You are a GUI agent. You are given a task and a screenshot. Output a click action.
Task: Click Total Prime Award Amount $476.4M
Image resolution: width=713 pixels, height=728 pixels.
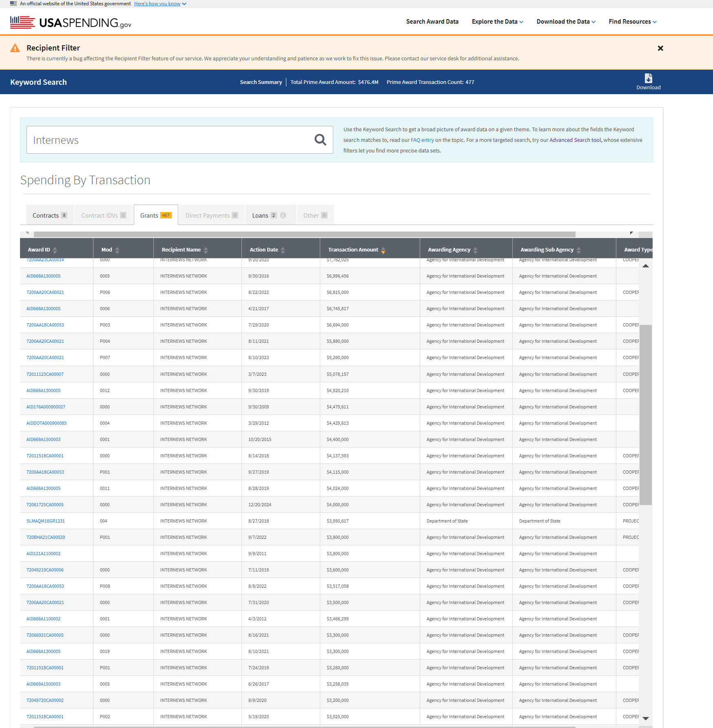tap(334, 82)
